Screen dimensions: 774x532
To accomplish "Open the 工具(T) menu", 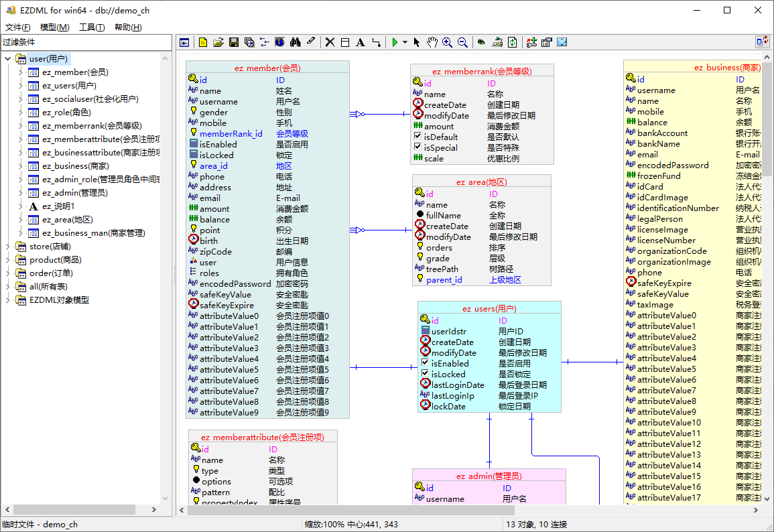I will (92, 27).
